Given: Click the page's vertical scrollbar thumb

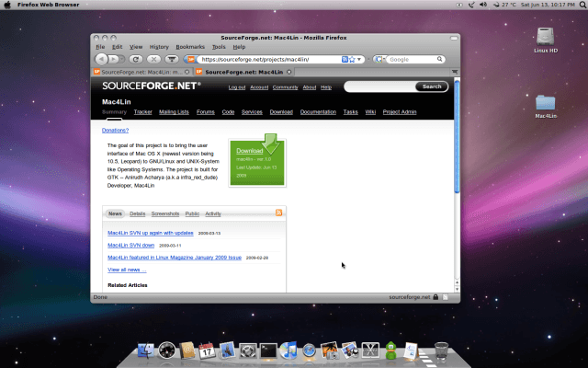Looking at the screenshot, I should 457,136.
